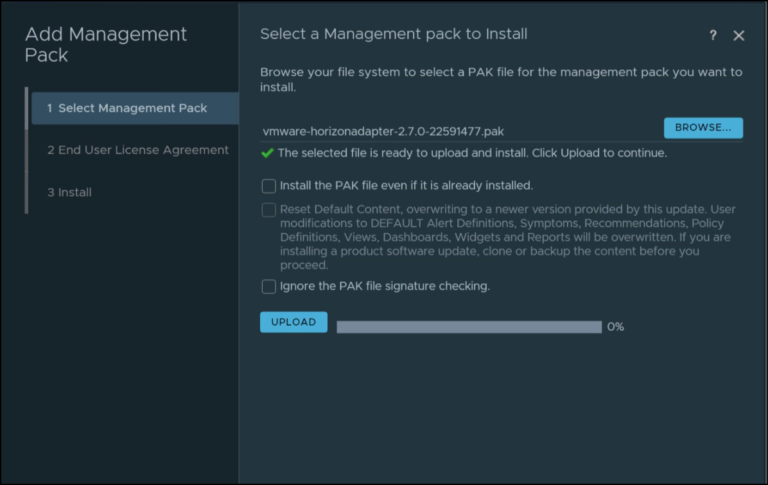Click the upload progress bar

(468, 327)
